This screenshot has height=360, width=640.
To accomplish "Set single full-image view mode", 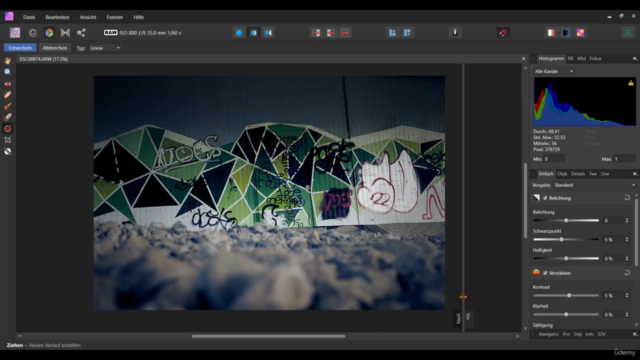I will pyautogui.click(x=239, y=33).
